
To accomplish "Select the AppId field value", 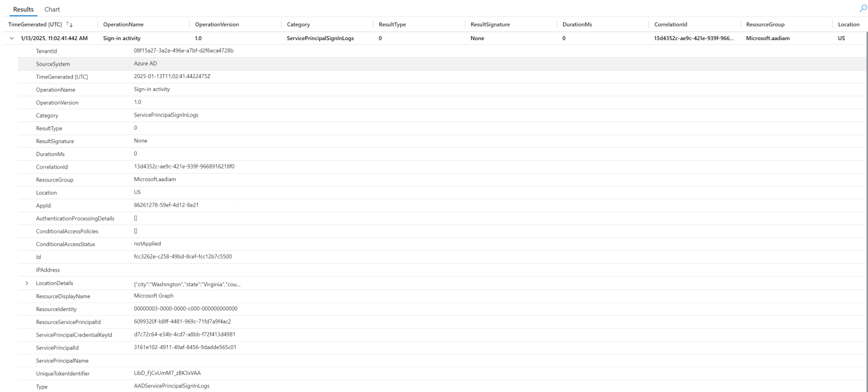I will coord(166,205).
